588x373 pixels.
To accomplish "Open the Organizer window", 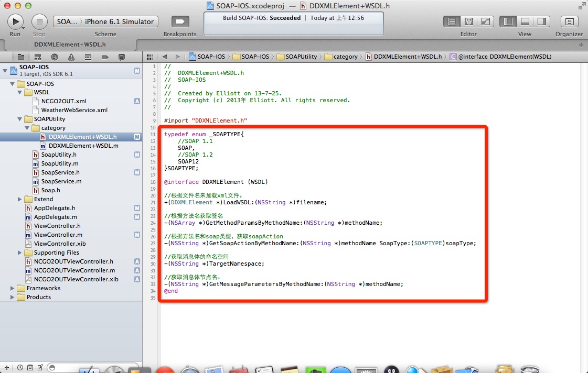I will (x=569, y=21).
